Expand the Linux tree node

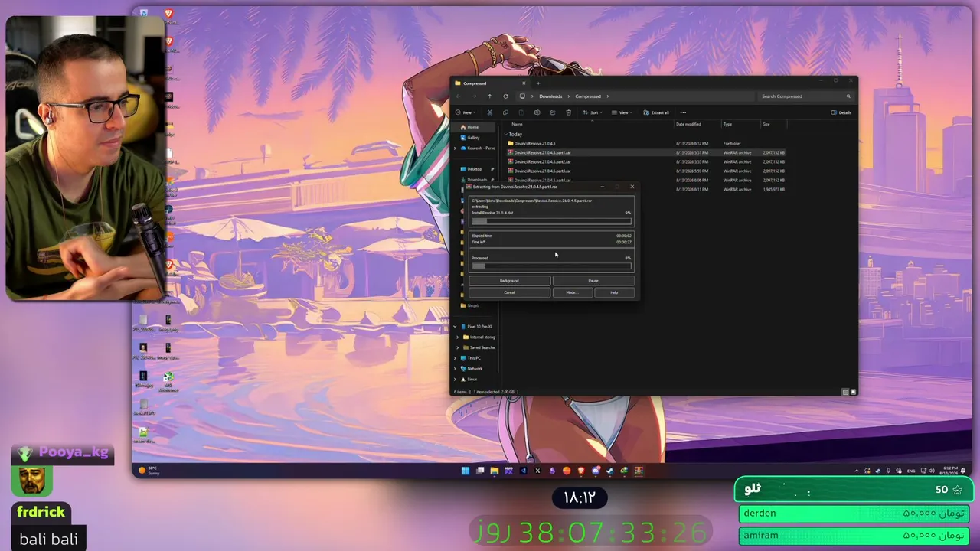click(x=455, y=379)
